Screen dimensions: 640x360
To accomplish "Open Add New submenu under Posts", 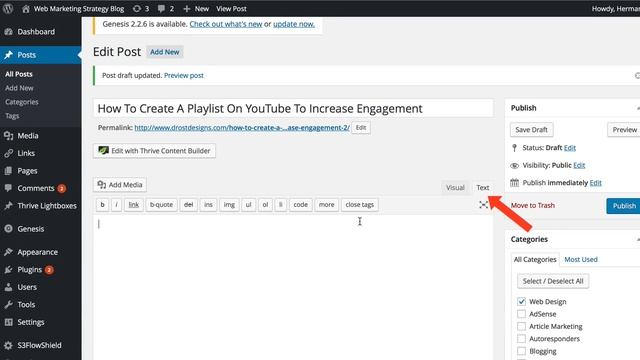I will coord(19,88).
